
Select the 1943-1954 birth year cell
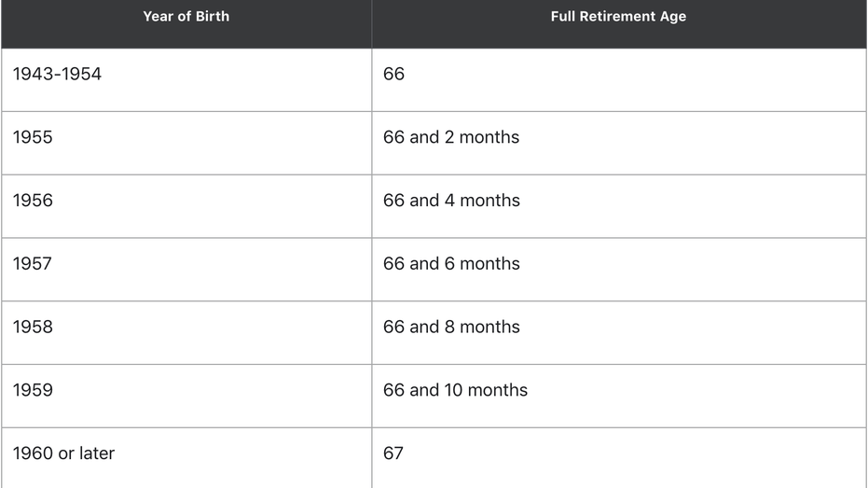click(186, 79)
